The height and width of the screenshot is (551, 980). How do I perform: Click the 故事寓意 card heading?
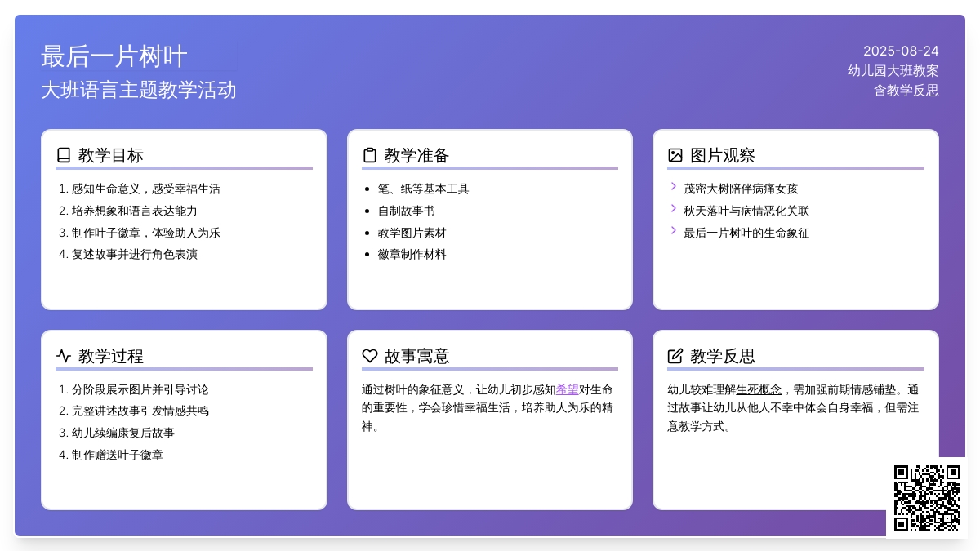tap(417, 356)
